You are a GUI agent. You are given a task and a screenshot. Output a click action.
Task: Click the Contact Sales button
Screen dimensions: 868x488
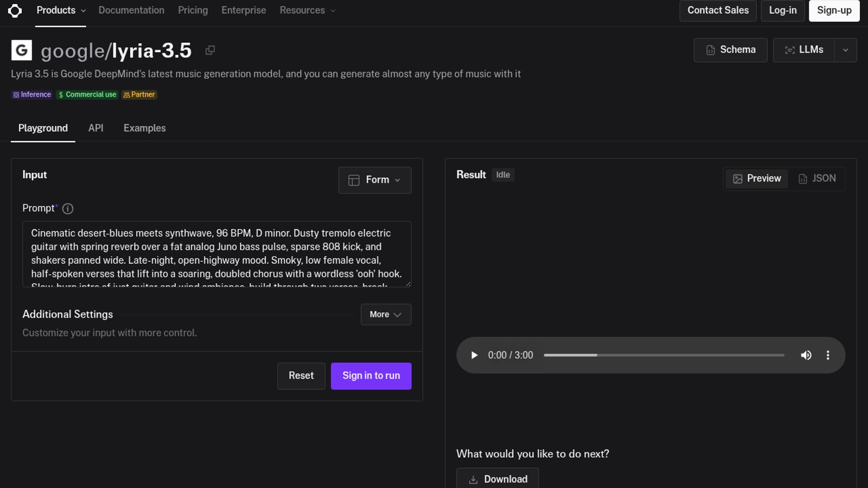(x=718, y=10)
